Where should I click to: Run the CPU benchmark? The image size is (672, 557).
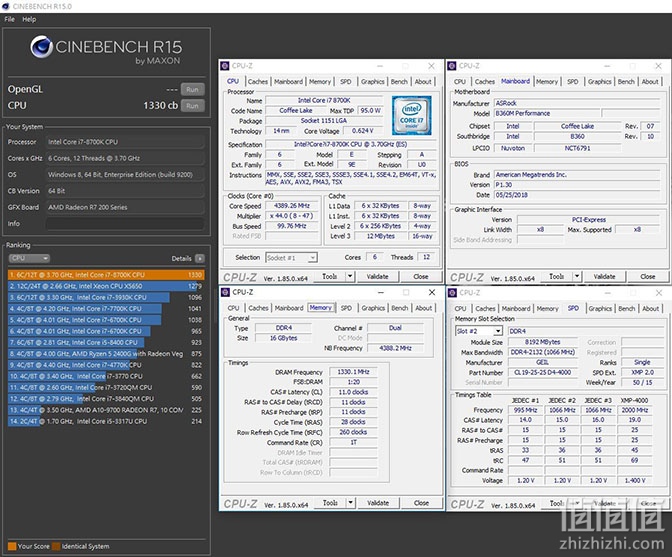click(192, 106)
